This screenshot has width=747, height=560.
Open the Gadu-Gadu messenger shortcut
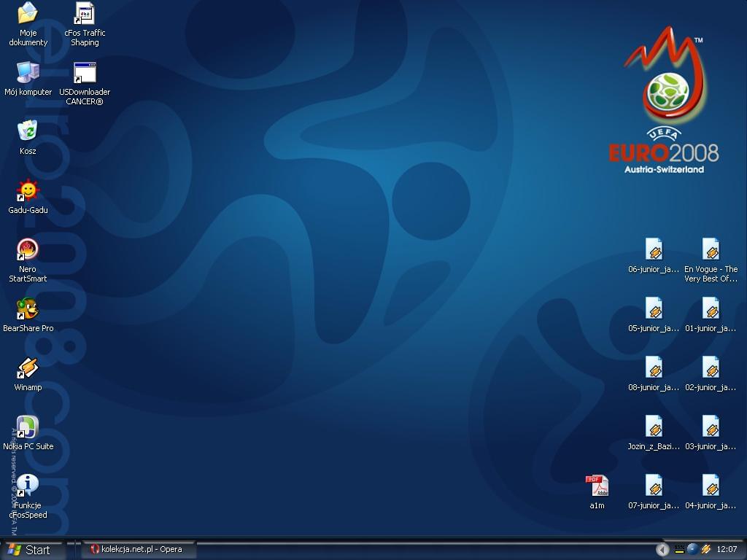[28, 192]
